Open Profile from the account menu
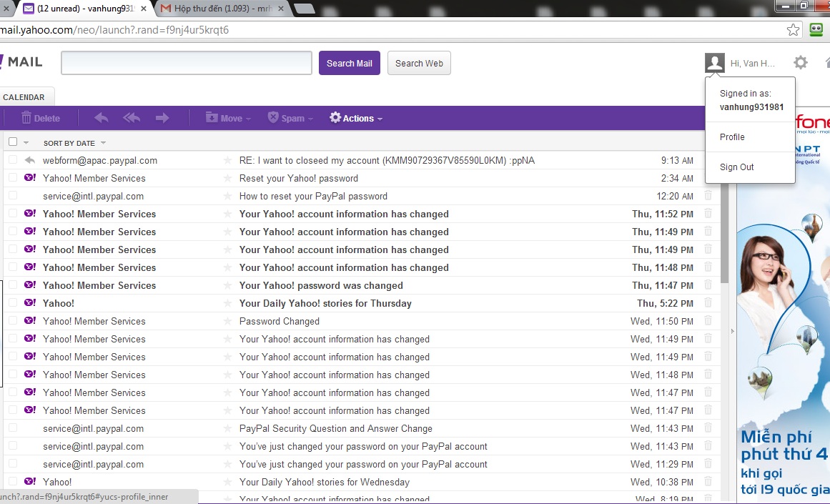The height and width of the screenshot is (504, 830). pos(732,137)
